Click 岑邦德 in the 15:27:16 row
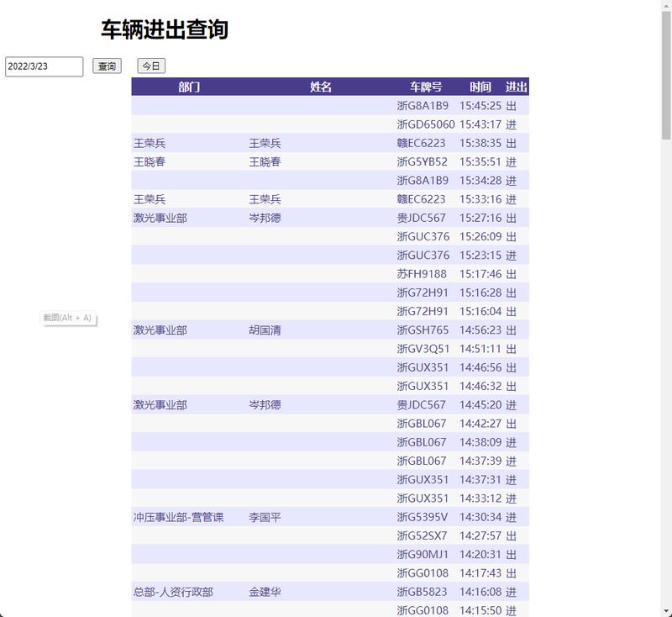Image resolution: width=672 pixels, height=617 pixels. point(265,218)
